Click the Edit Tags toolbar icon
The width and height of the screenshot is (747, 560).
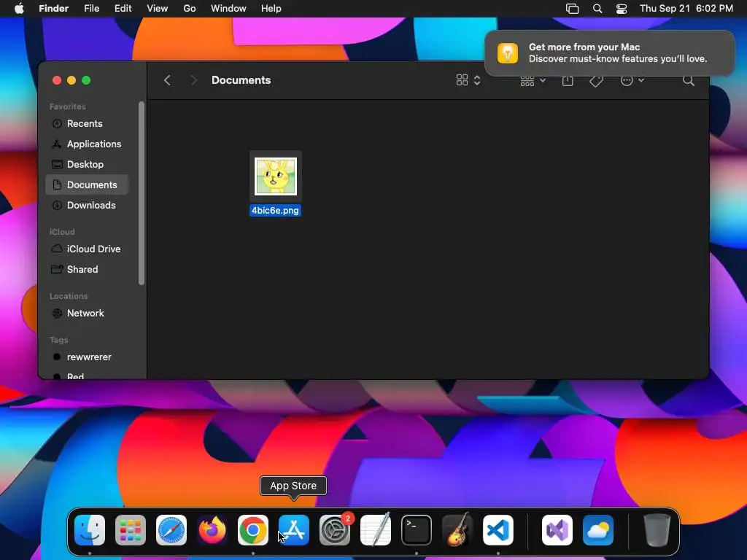point(596,80)
